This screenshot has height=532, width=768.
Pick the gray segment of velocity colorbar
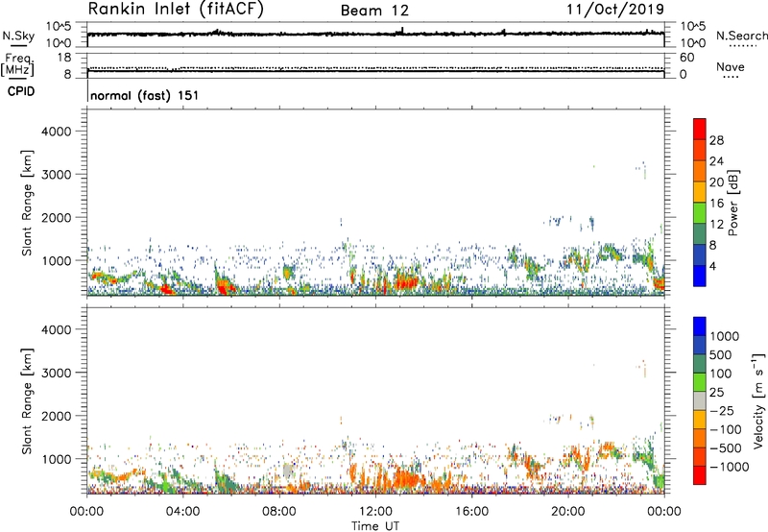[x=700, y=400]
